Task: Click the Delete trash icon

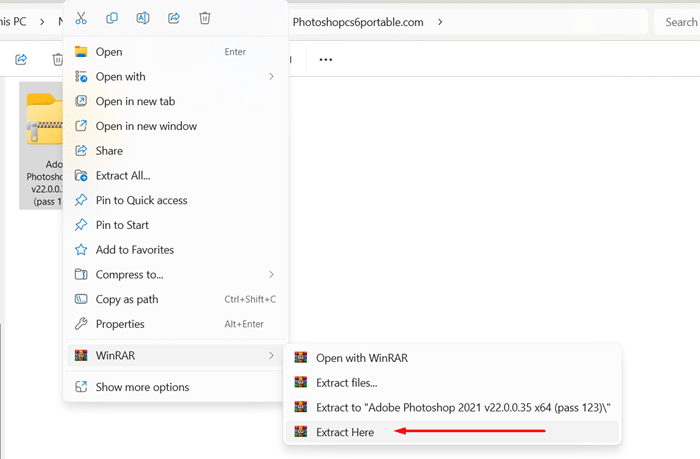Action: coord(205,18)
